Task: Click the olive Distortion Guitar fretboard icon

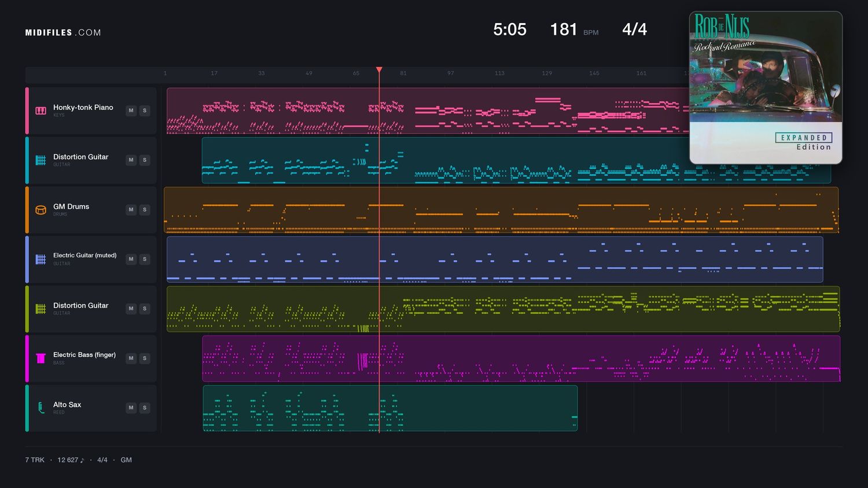Action: pos(41,309)
